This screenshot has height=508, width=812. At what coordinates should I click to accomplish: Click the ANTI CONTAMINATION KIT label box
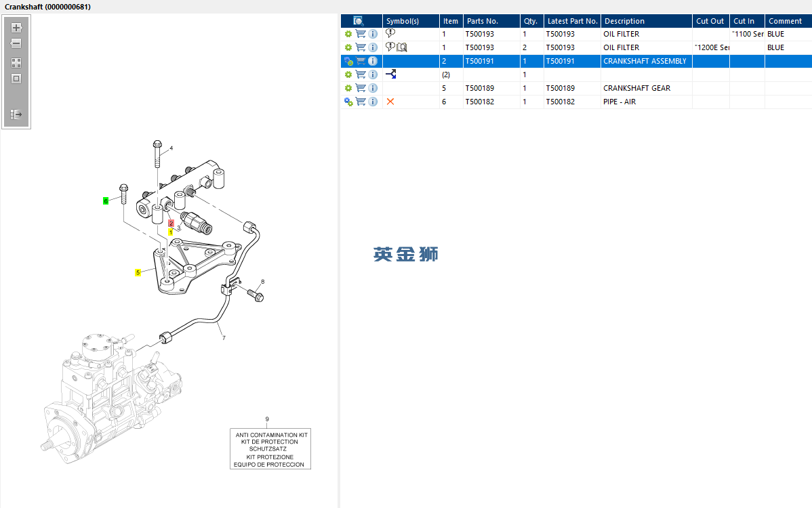point(270,449)
